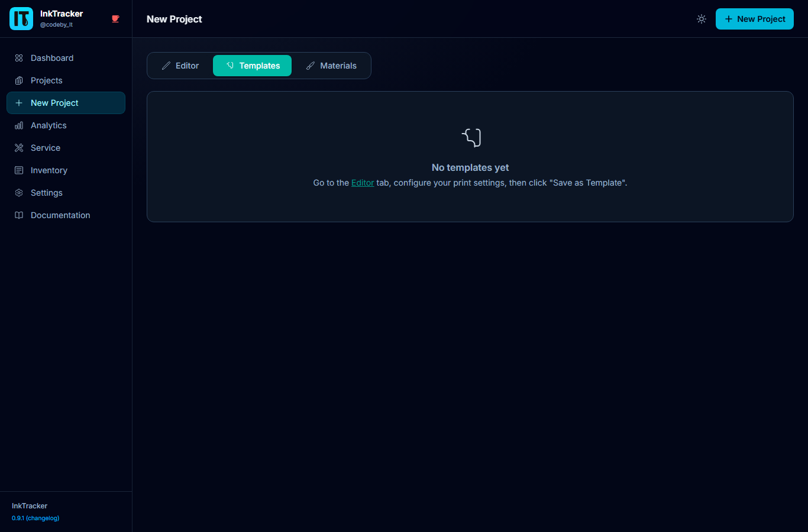This screenshot has height=532, width=808.
Task: Switch to the Materials tab
Action: click(331, 66)
